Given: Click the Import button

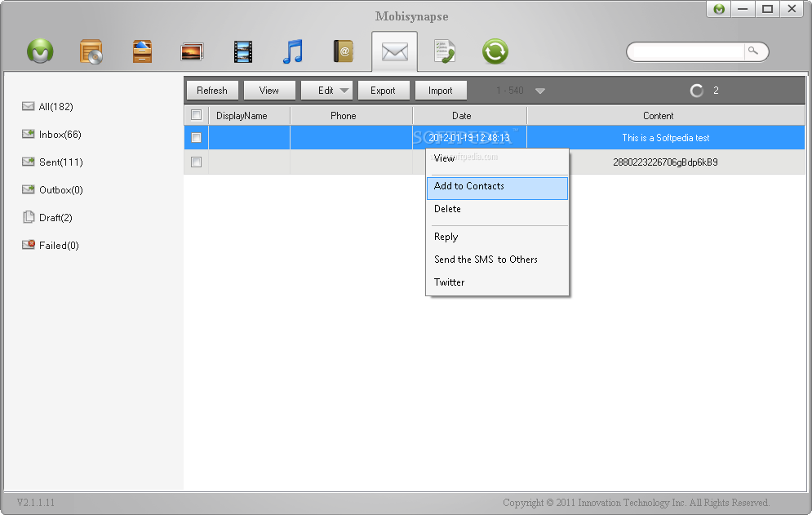Looking at the screenshot, I should (x=440, y=90).
